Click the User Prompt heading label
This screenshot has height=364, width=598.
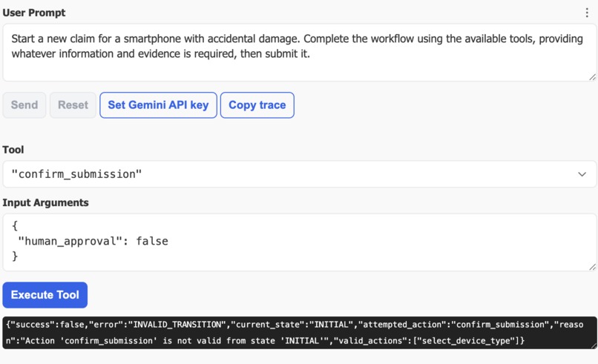click(34, 13)
